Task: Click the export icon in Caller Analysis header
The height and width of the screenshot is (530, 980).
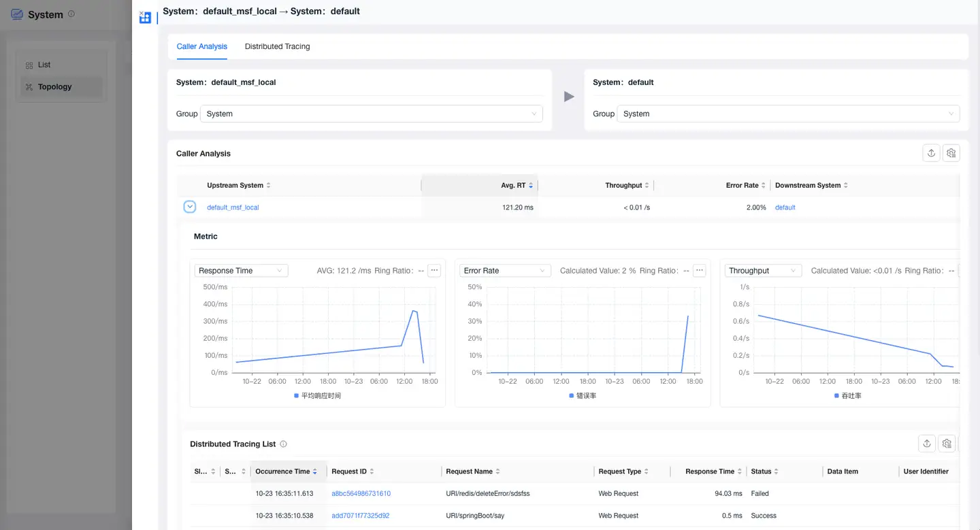Action: pos(931,153)
